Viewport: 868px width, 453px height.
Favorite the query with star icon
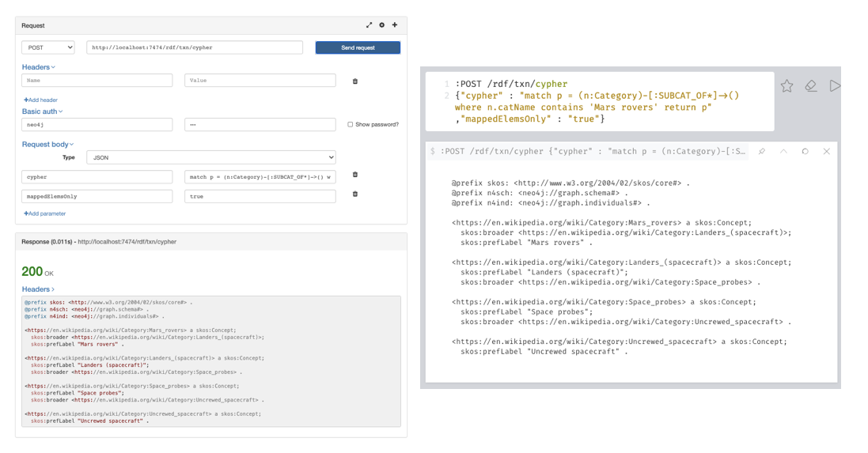[787, 86]
